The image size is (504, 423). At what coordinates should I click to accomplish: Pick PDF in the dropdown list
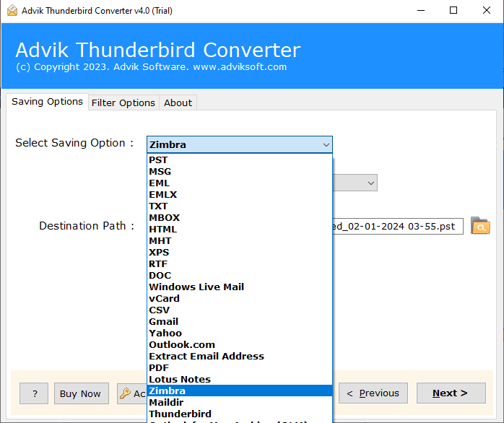tap(240, 368)
